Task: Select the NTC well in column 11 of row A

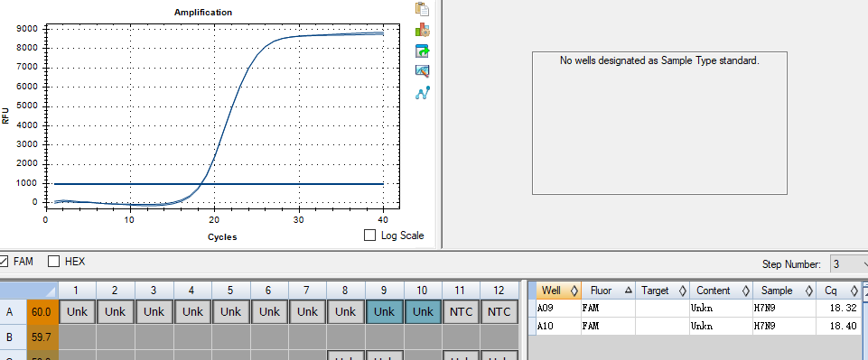Action: [x=462, y=312]
